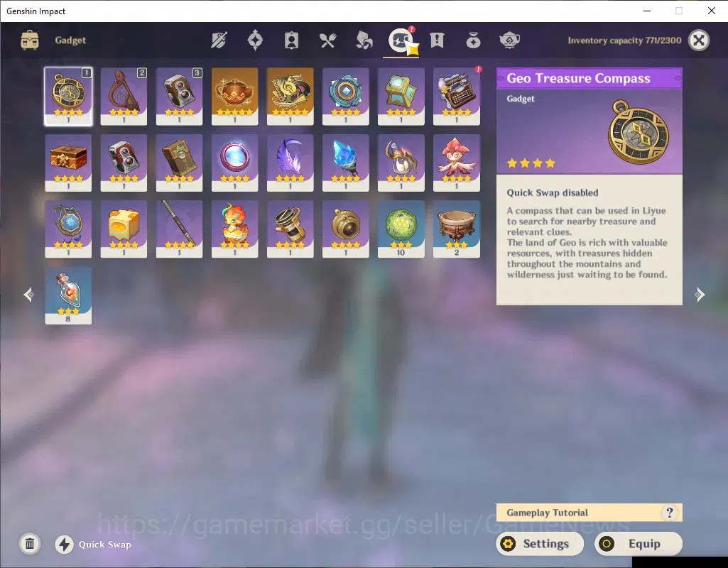Select the purple feather pinion gadget
The height and width of the screenshot is (568, 728).
point(290,163)
